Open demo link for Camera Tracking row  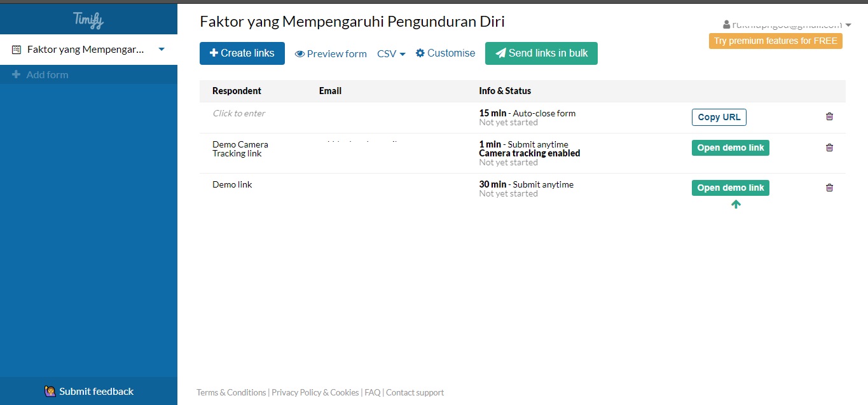[731, 148]
